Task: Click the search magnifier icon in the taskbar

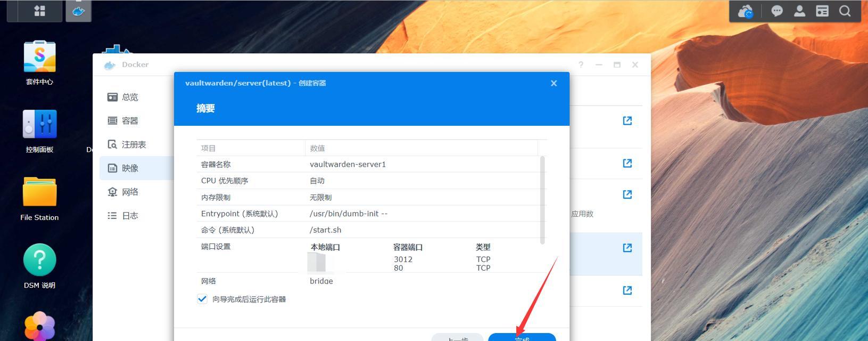Action: coord(845,11)
